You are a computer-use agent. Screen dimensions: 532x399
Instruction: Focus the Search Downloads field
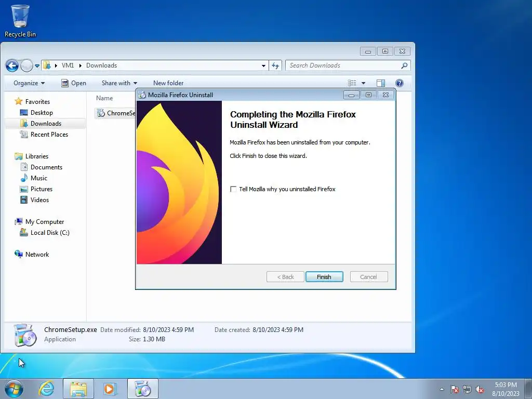(x=343, y=65)
